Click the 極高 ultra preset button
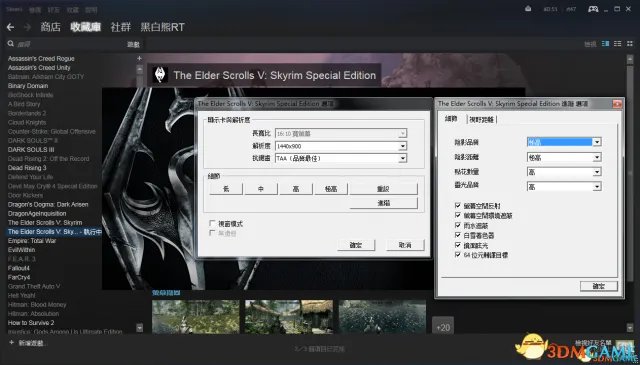 (331, 189)
